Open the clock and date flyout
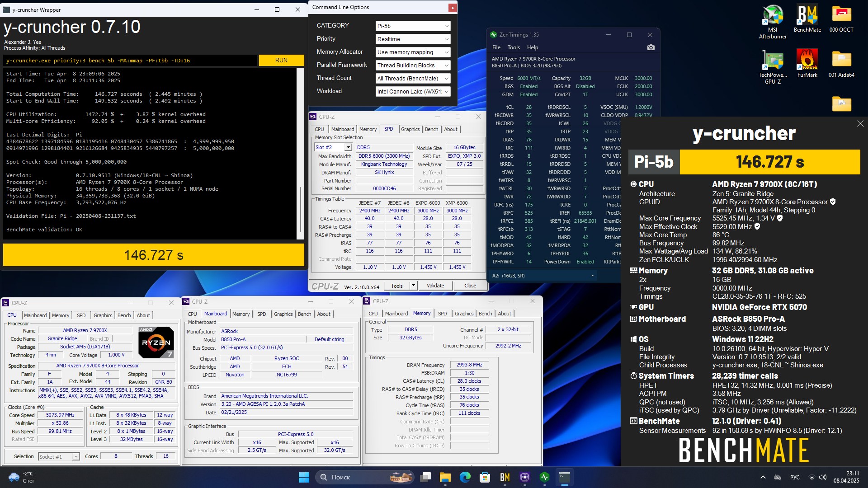This screenshot has width=868, height=488. pyautogui.click(x=847, y=477)
